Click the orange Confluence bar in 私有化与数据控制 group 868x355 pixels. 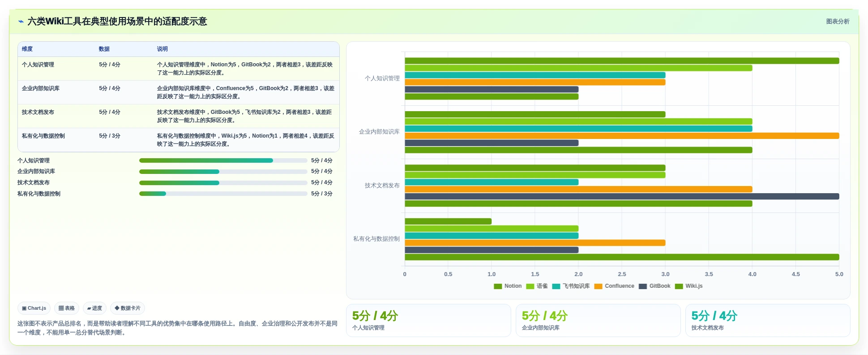[x=535, y=243]
